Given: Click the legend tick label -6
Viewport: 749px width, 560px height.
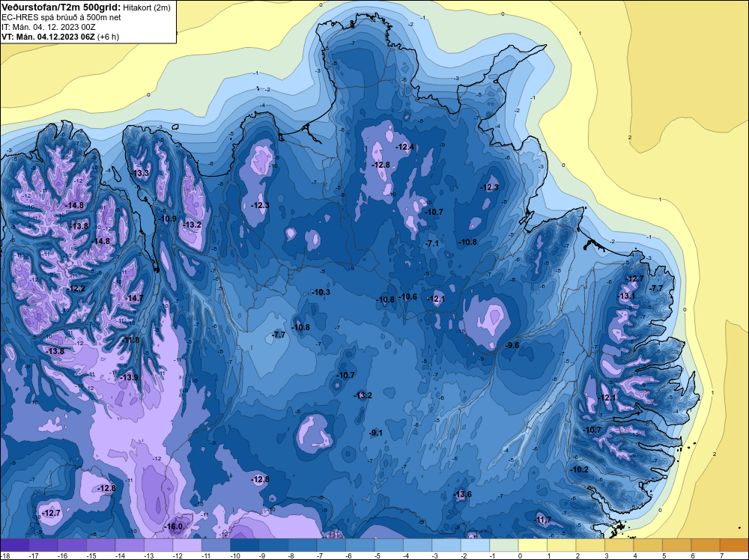Looking at the screenshot, I should [350, 556].
